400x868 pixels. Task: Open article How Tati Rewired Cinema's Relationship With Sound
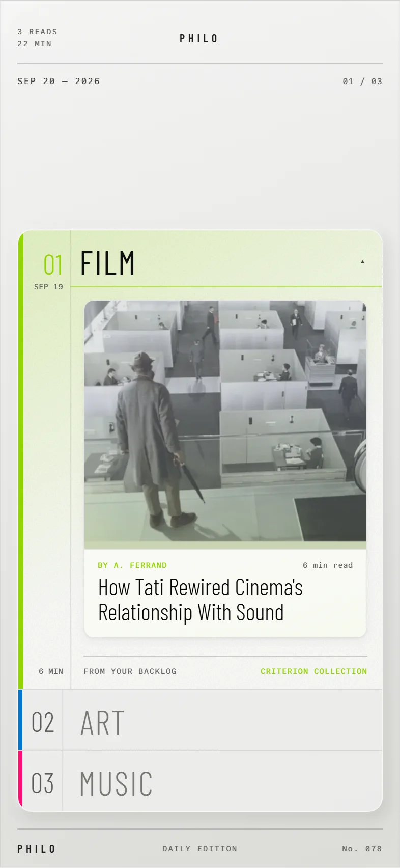tap(201, 600)
